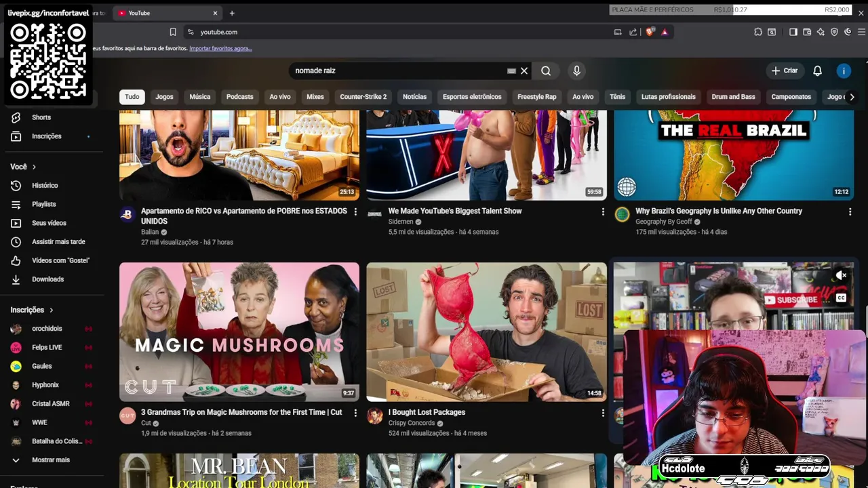Click the cast/install icon in address bar
The image size is (868, 488).
coord(618,32)
